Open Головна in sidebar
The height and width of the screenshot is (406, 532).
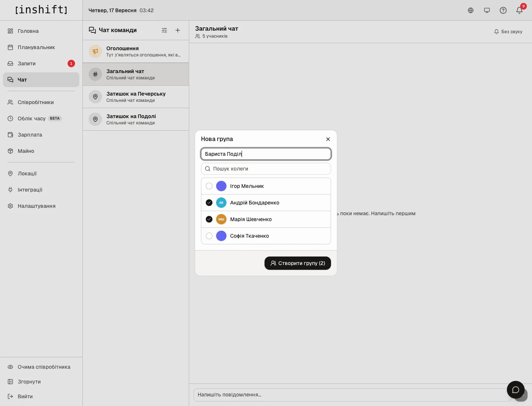41,31
